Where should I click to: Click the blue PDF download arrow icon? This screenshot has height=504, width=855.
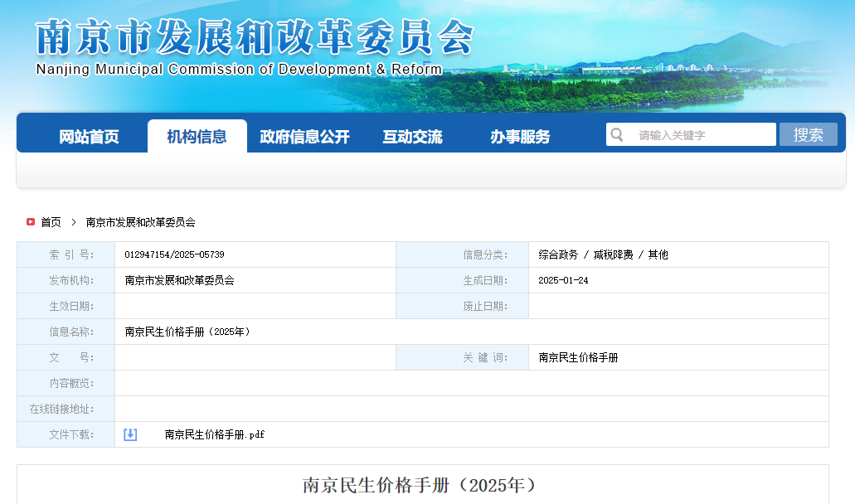click(130, 434)
